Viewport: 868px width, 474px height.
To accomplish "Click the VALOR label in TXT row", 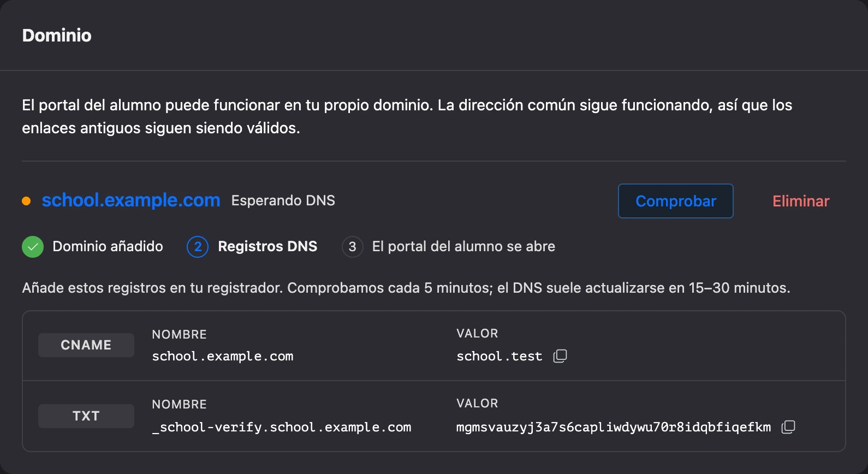I will [477, 403].
